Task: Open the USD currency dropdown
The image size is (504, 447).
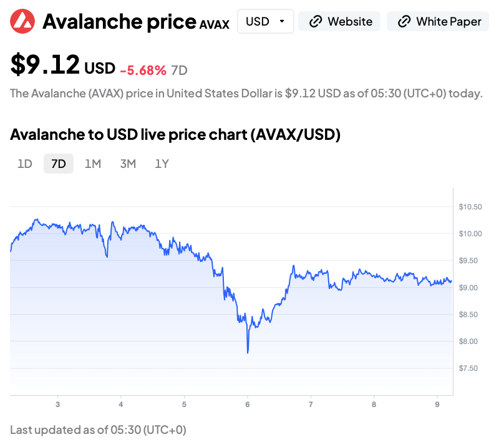Action: click(x=265, y=22)
